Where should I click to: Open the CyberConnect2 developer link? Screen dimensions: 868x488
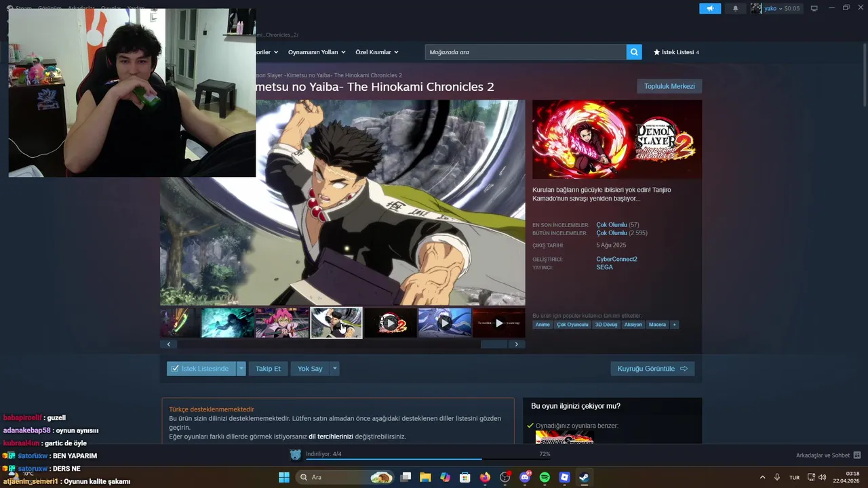pyautogui.click(x=616, y=259)
